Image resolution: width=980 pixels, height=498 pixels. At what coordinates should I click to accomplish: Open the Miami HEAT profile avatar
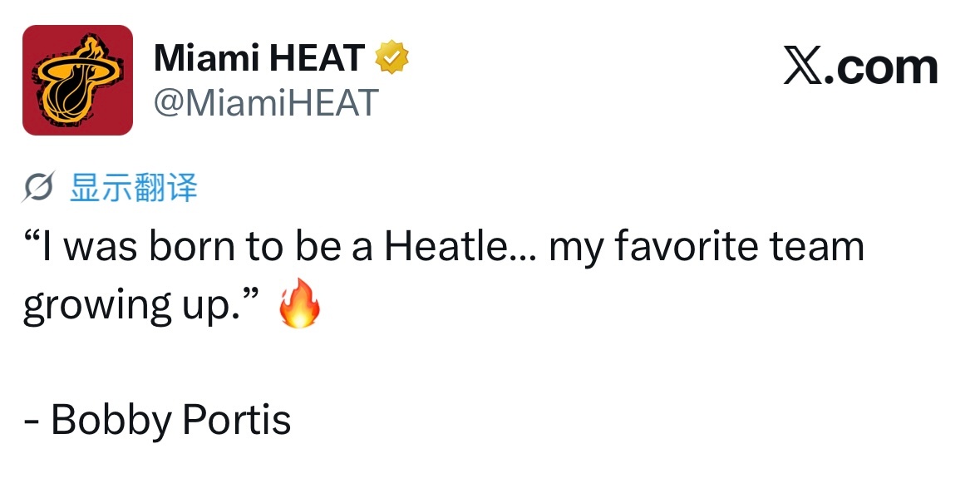point(77,80)
